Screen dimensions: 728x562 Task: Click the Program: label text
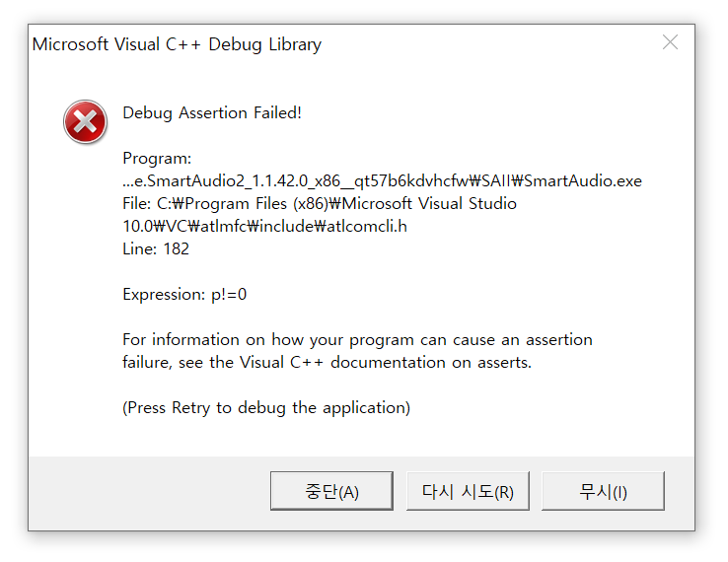(x=157, y=159)
